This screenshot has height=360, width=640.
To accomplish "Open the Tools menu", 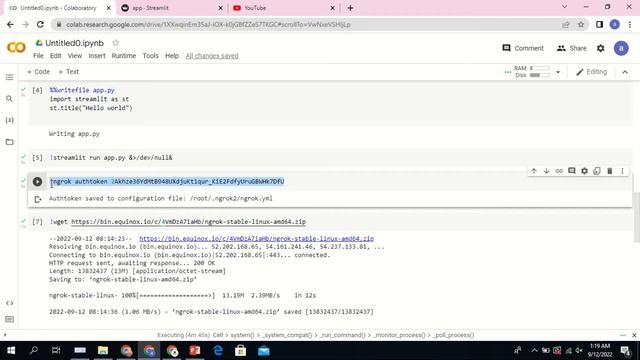I will click(150, 56).
